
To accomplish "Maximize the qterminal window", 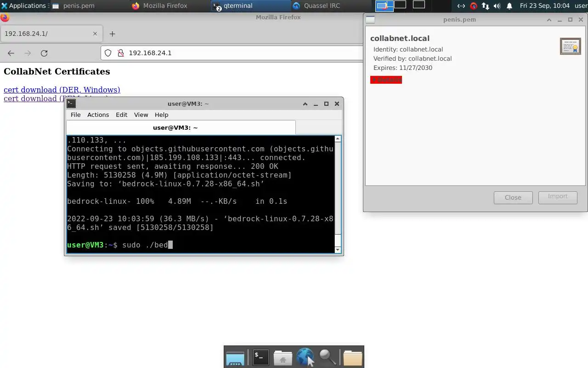I will pos(326,104).
